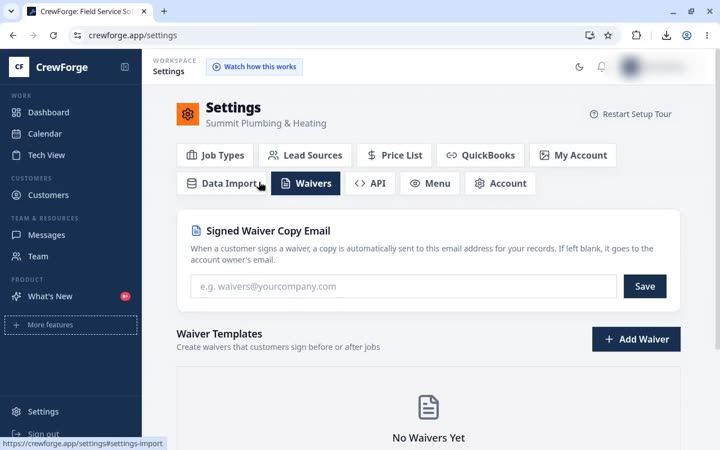
Task: Open the API tab
Action: click(370, 183)
